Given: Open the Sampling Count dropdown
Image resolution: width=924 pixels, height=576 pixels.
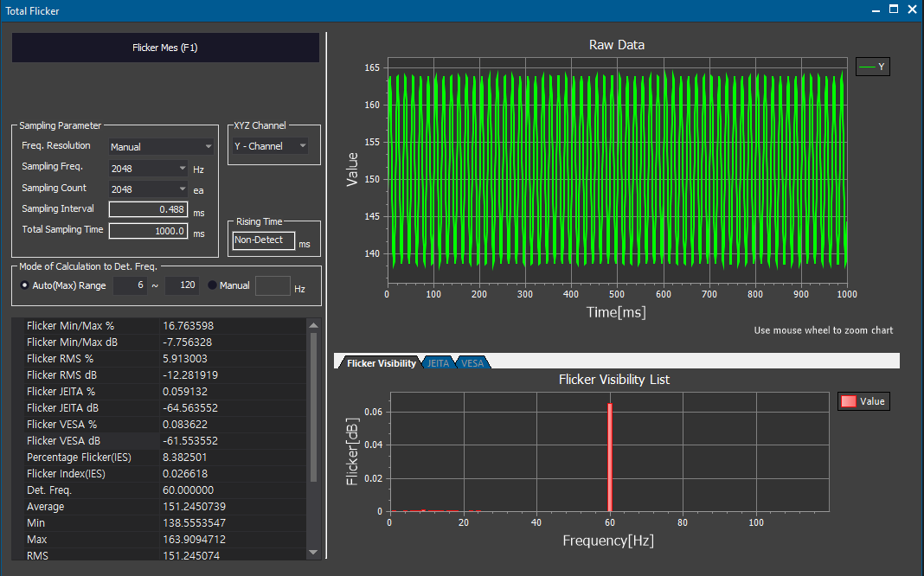Looking at the screenshot, I should tap(147, 189).
